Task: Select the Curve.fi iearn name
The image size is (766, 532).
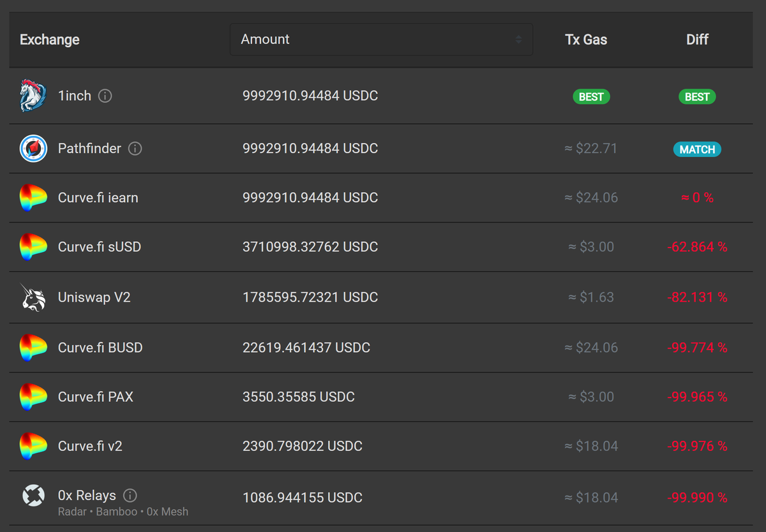Action: point(98,198)
